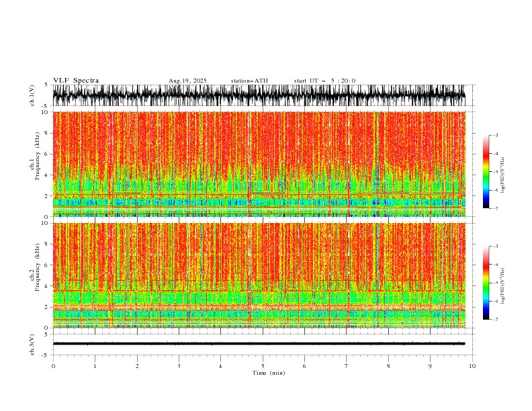Click the 'VLF Spectra' title text
This screenshot has height=411, width=532.
(76, 81)
